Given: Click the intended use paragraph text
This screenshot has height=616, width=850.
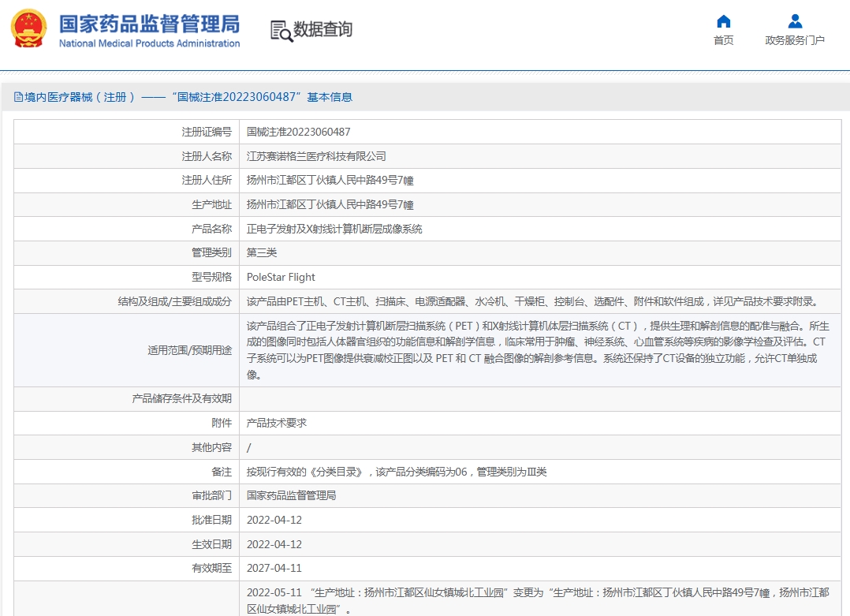Looking at the screenshot, I should click(538, 350).
